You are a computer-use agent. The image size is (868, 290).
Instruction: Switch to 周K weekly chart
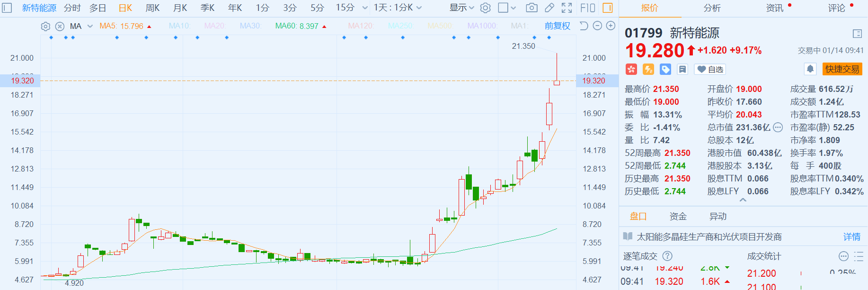coord(152,8)
